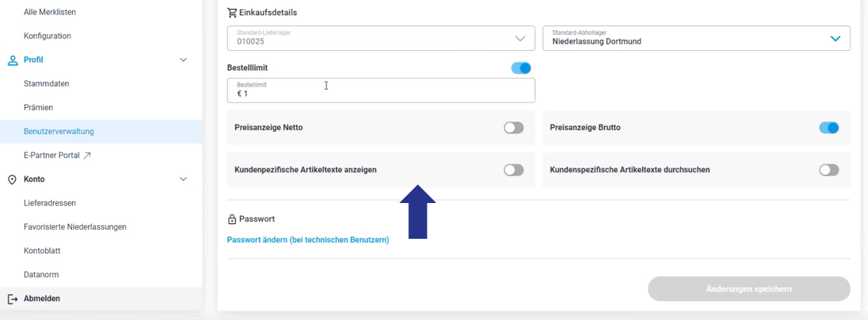This screenshot has width=868, height=320.
Task: Click the external link icon beside E-Partner Portal
Action: click(x=87, y=156)
